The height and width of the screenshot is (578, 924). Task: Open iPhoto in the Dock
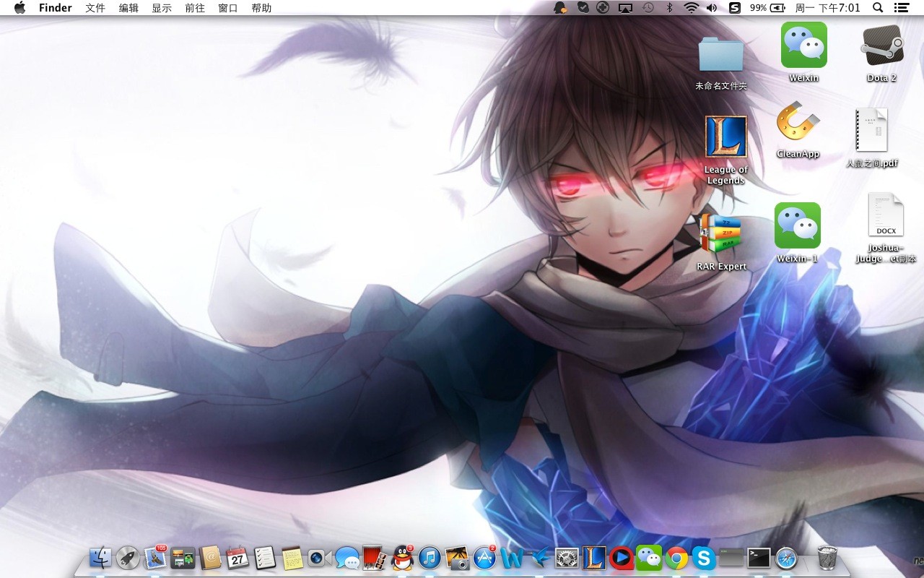(457, 558)
